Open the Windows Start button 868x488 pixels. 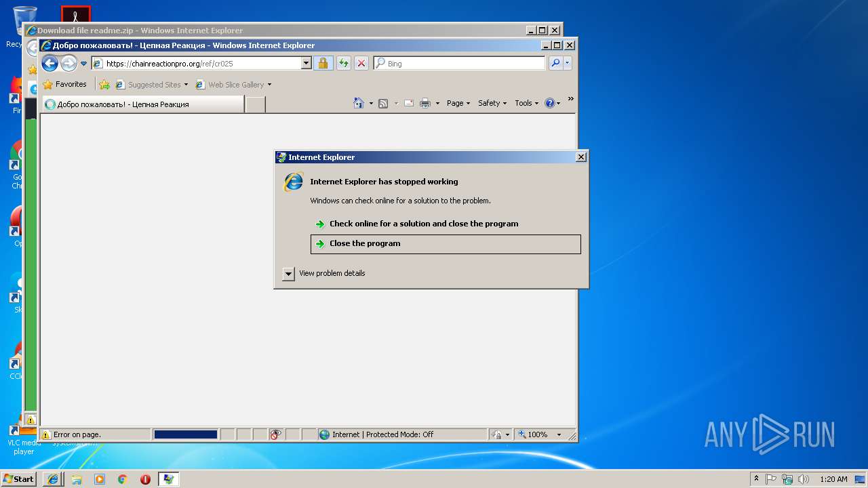point(19,479)
